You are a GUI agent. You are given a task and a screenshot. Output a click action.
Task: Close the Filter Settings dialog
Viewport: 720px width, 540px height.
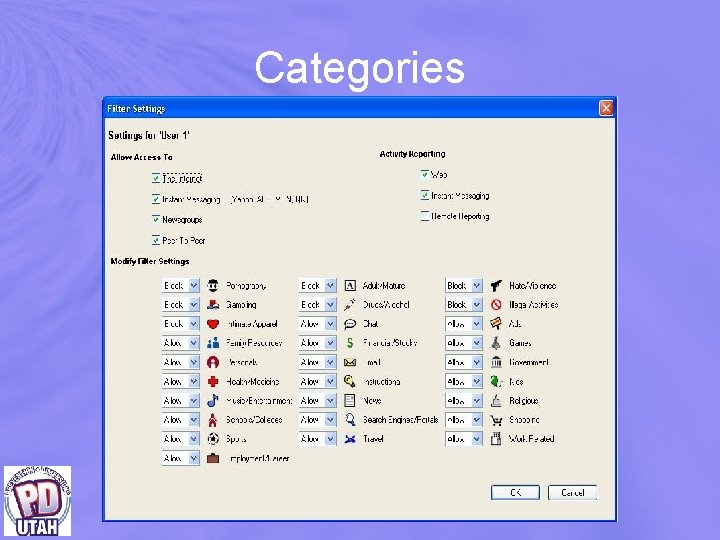[606, 108]
